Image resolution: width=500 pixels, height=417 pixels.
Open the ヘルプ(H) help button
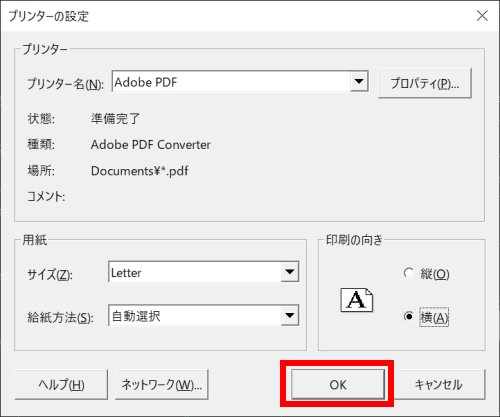[61, 384]
